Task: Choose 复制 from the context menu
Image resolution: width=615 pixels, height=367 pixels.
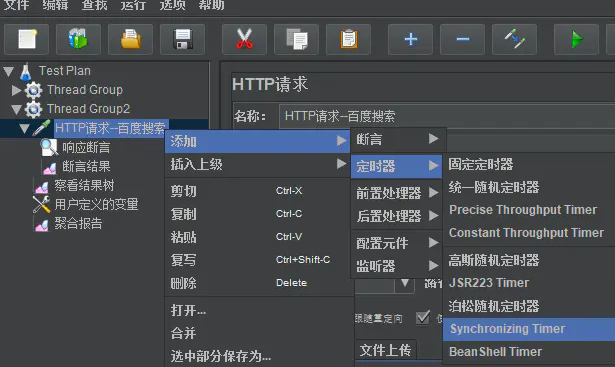Action: pyautogui.click(x=258, y=214)
